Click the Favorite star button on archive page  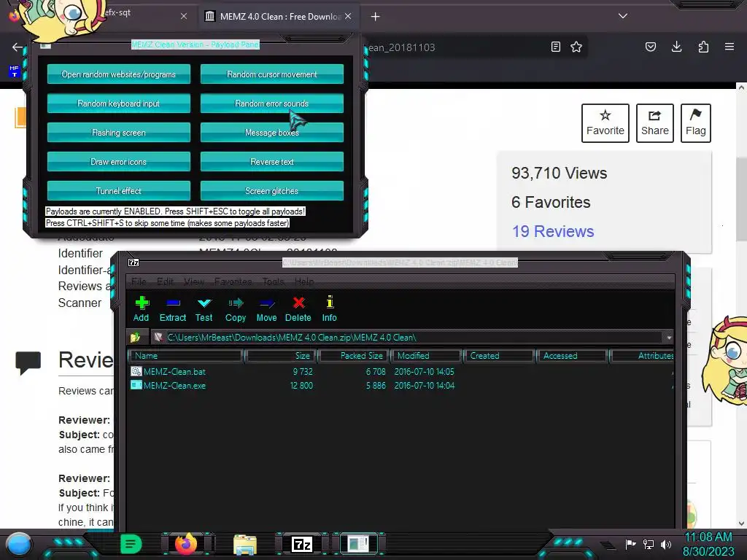click(x=605, y=122)
